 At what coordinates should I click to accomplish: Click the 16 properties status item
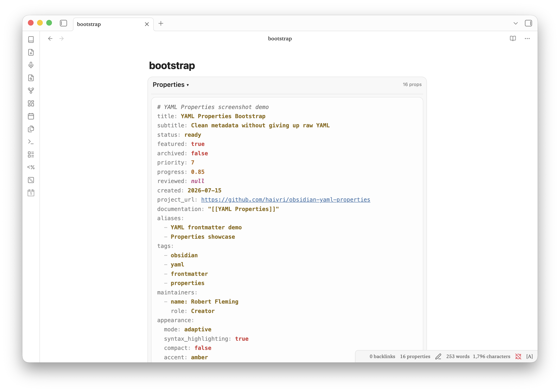point(415,356)
